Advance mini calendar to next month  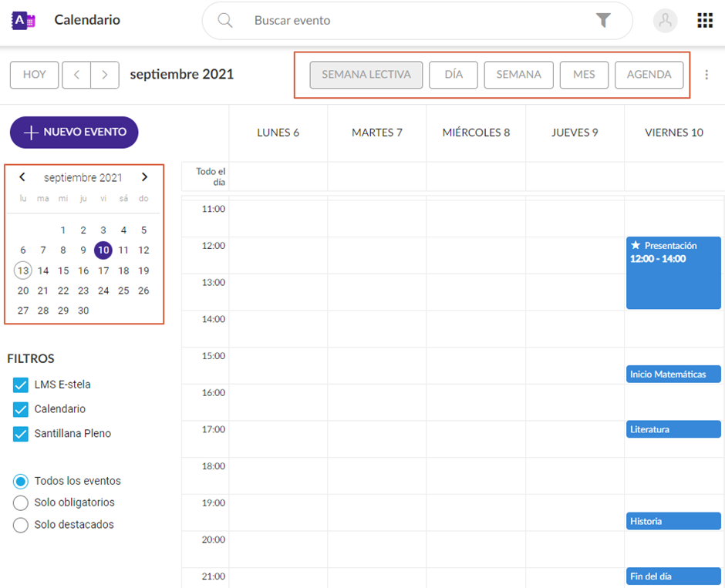pyautogui.click(x=144, y=177)
